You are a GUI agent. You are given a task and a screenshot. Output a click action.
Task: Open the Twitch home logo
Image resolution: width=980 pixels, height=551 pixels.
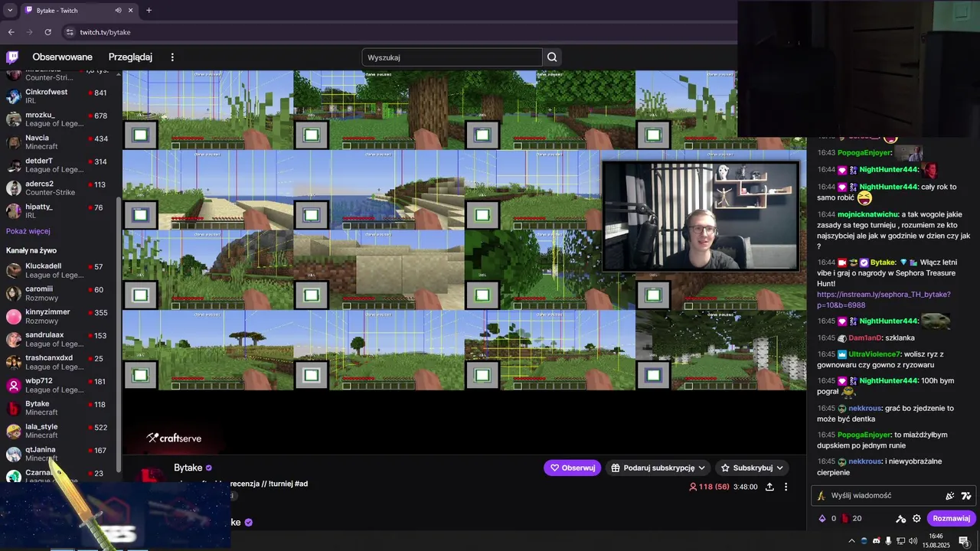12,57
